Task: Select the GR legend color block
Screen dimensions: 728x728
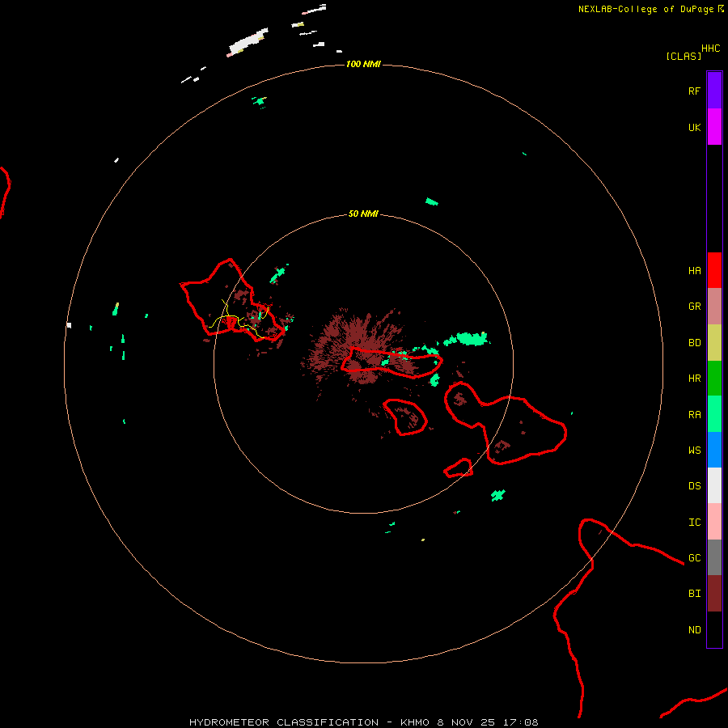Action: coord(714,307)
